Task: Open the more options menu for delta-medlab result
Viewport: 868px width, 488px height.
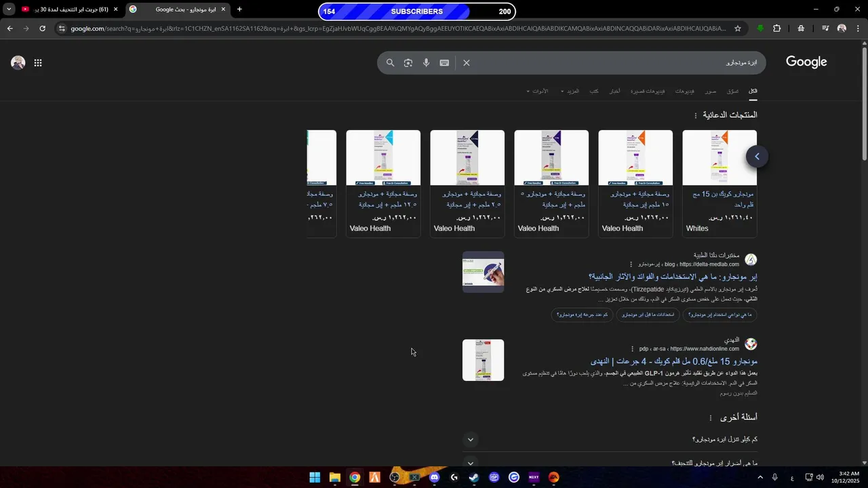Action: coord(631,264)
